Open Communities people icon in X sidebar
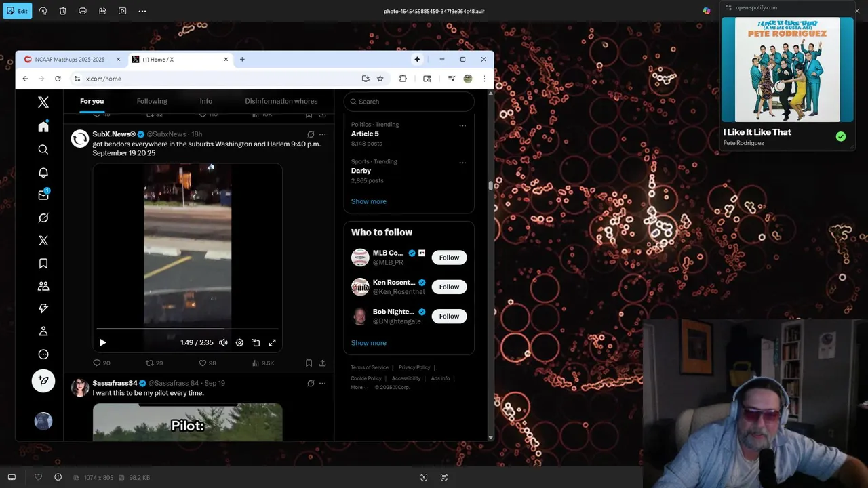 (x=43, y=286)
